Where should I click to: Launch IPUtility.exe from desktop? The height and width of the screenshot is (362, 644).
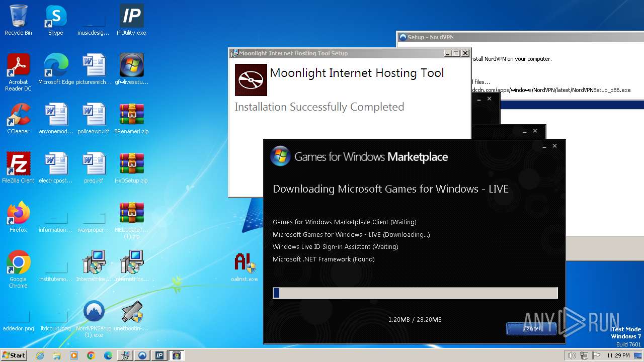(131, 21)
